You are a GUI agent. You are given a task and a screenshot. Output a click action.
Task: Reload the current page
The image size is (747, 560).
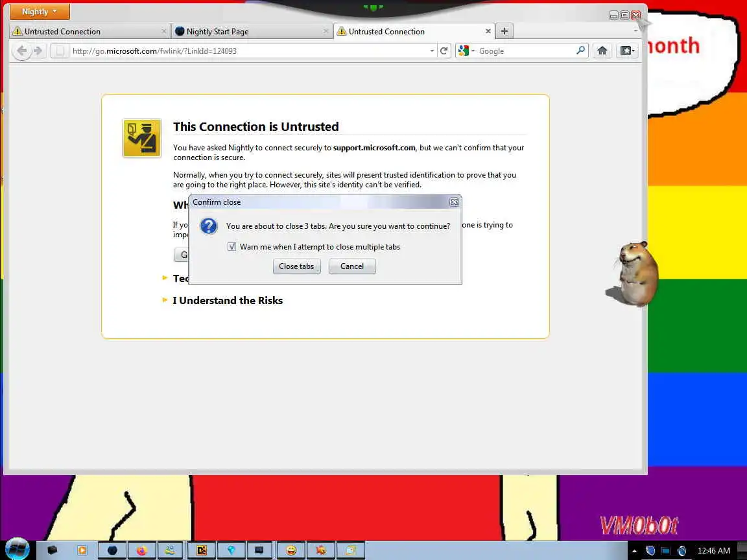point(444,51)
